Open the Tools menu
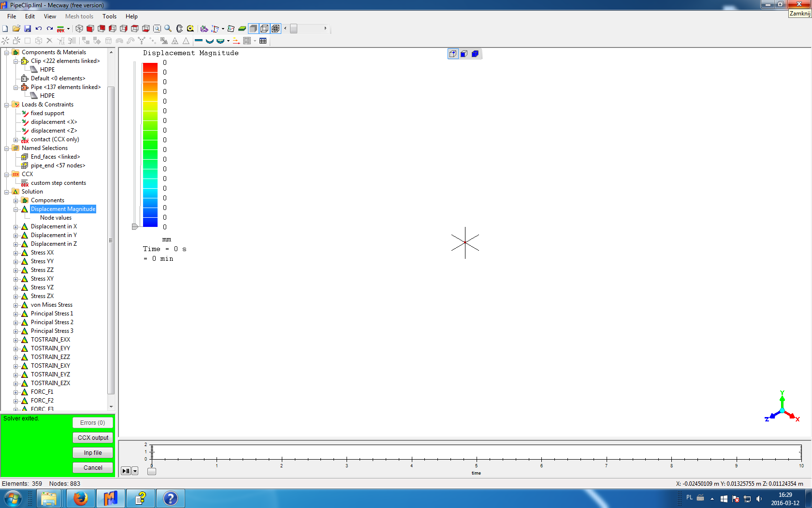Image resolution: width=812 pixels, height=508 pixels. coord(109,16)
